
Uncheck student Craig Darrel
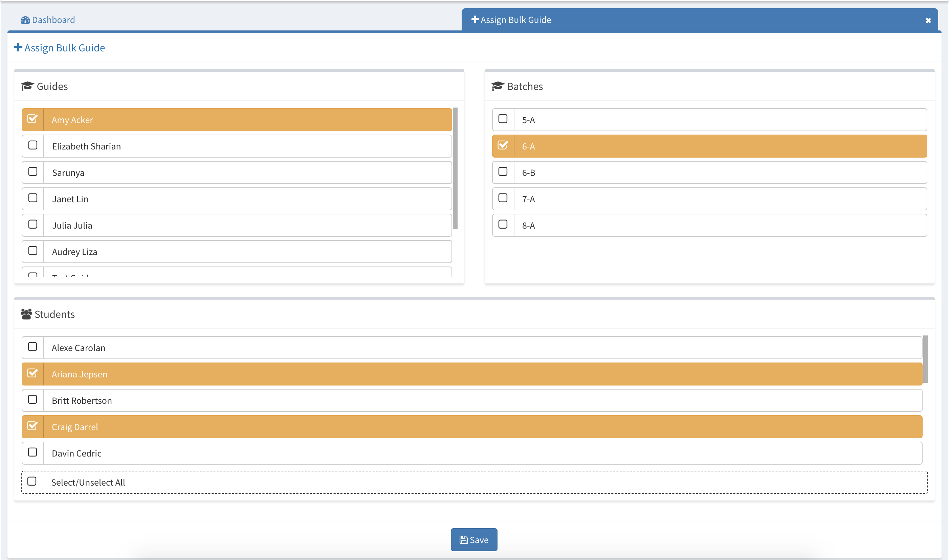(33, 426)
